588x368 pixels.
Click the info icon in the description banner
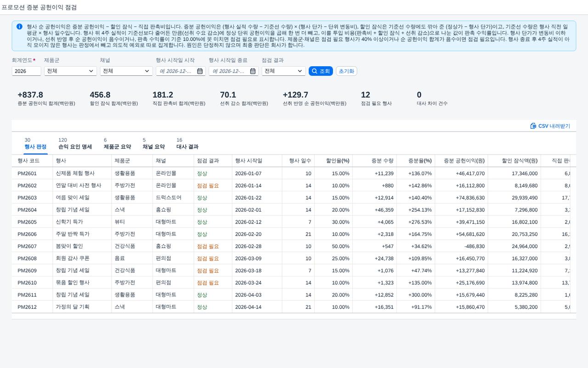click(19, 27)
